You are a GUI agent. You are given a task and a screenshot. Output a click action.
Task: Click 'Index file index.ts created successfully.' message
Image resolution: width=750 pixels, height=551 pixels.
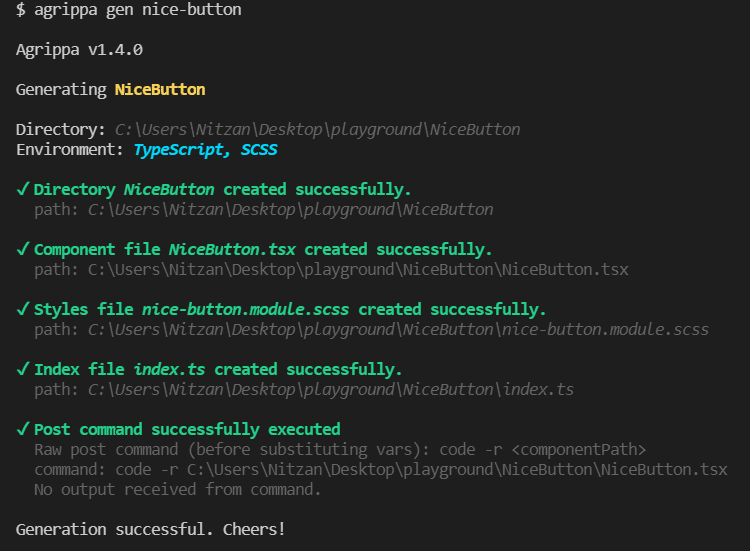[218, 370]
